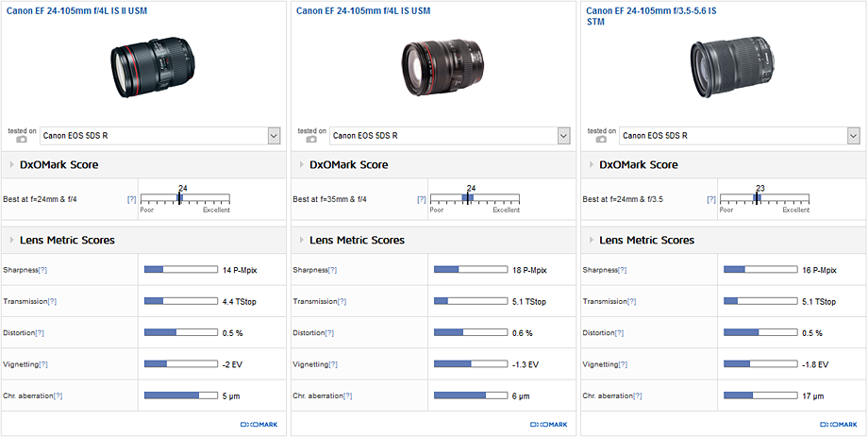Open Vignetting help [?] in STM lens panel
Screen dimensions: 868x437
click(x=624, y=364)
